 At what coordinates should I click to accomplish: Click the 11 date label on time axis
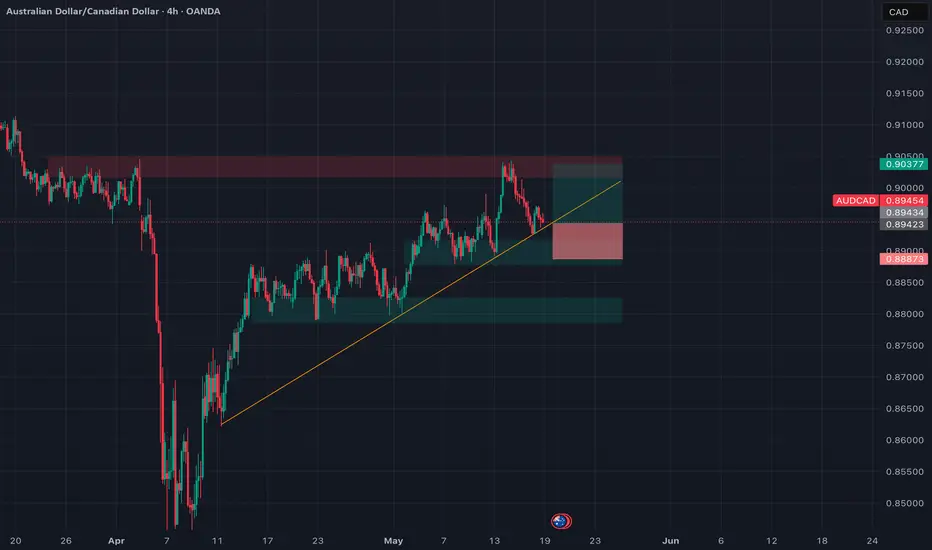point(217,540)
